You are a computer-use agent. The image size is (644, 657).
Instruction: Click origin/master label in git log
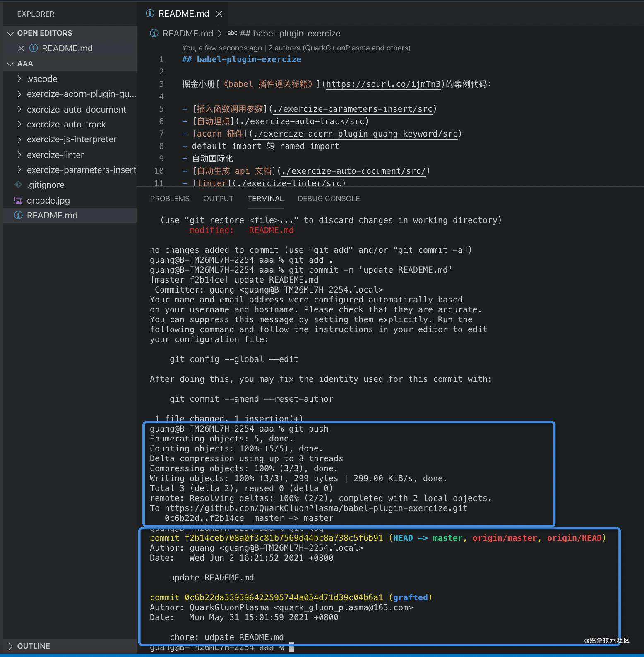(x=505, y=538)
